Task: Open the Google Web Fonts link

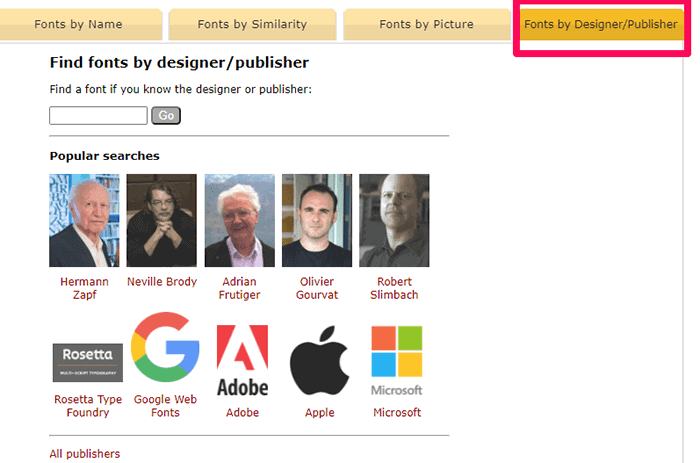Action: (x=165, y=406)
